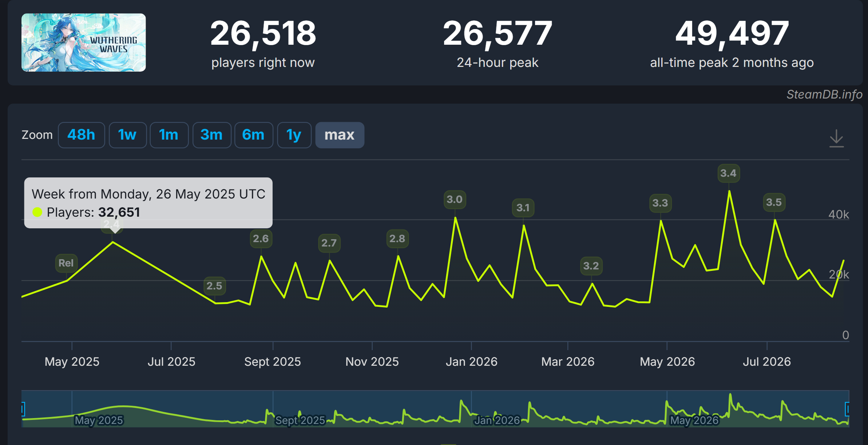Click the 2.7 version marker
Viewport: 868px width, 445px height.
coord(329,243)
